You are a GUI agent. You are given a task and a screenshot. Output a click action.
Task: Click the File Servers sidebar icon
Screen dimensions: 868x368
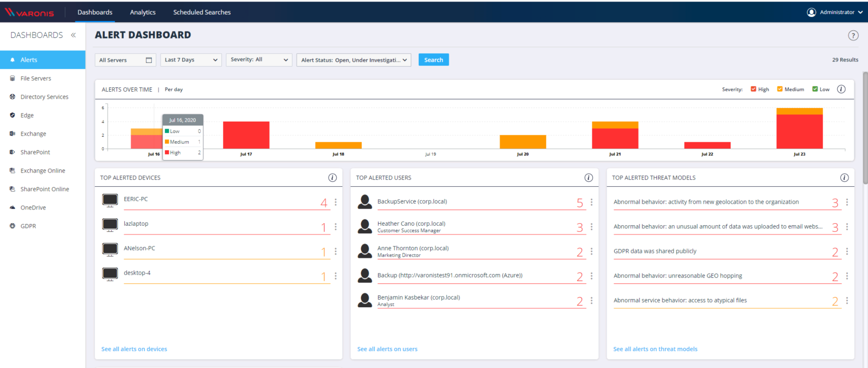[x=12, y=78]
